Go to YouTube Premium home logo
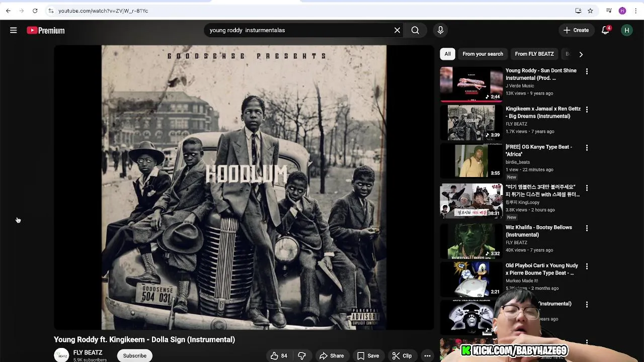 point(46,30)
